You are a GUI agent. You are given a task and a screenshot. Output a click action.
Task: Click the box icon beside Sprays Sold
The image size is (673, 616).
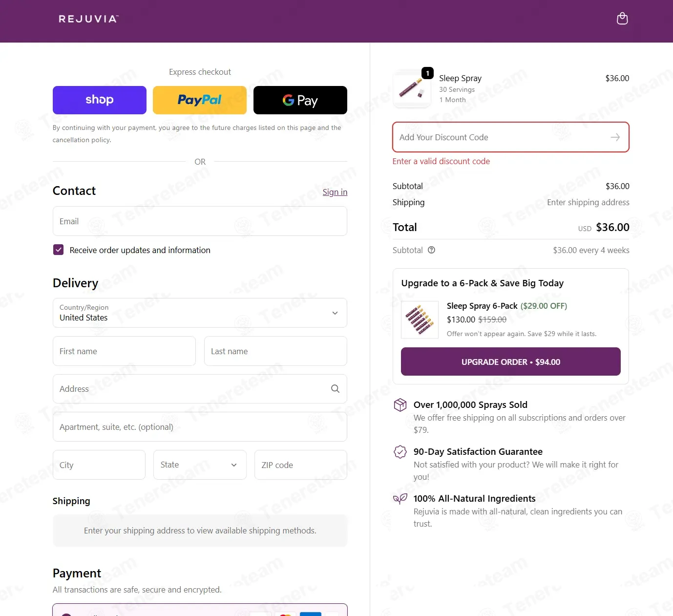pos(400,405)
